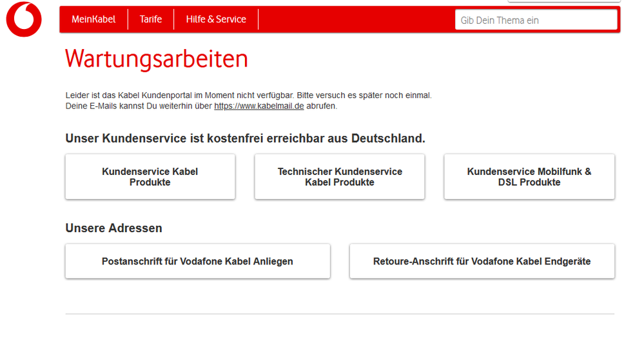The width and height of the screenshot is (644, 338).
Task: Open Retoure-Anschrift für Vodafone Kabel Endgeräte
Action: pyautogui.click(x=482, y=261)
